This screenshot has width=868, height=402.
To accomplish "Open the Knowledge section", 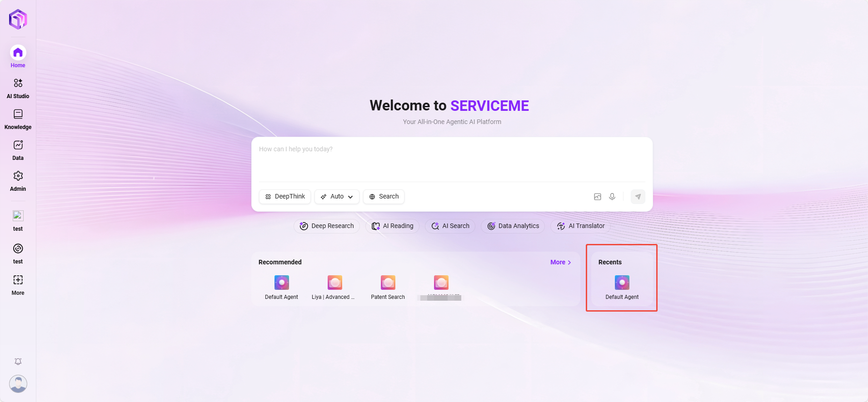I will pyautogui.click(x=18, y=119).
